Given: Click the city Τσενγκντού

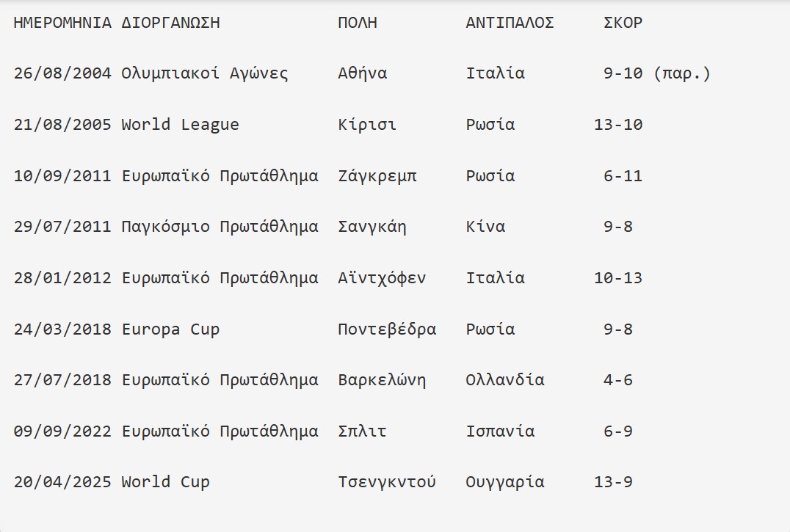Looking at the screenshot, I should point(387,481).
